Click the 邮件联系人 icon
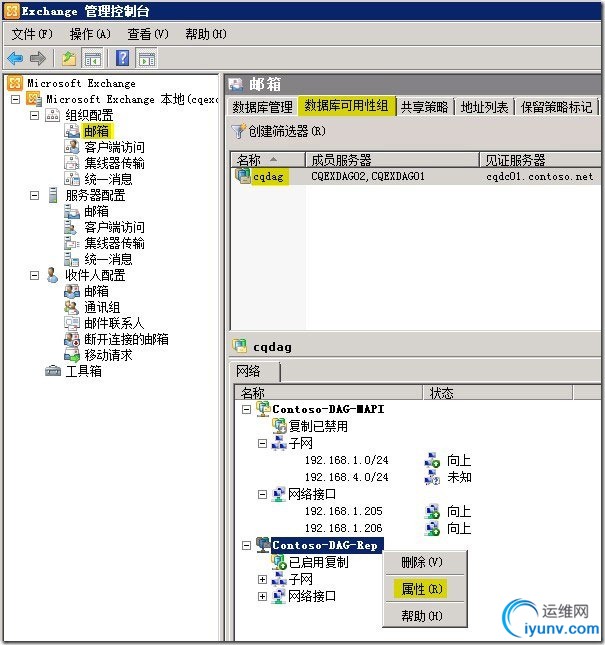Screen dimensions: 605x645 72,323
